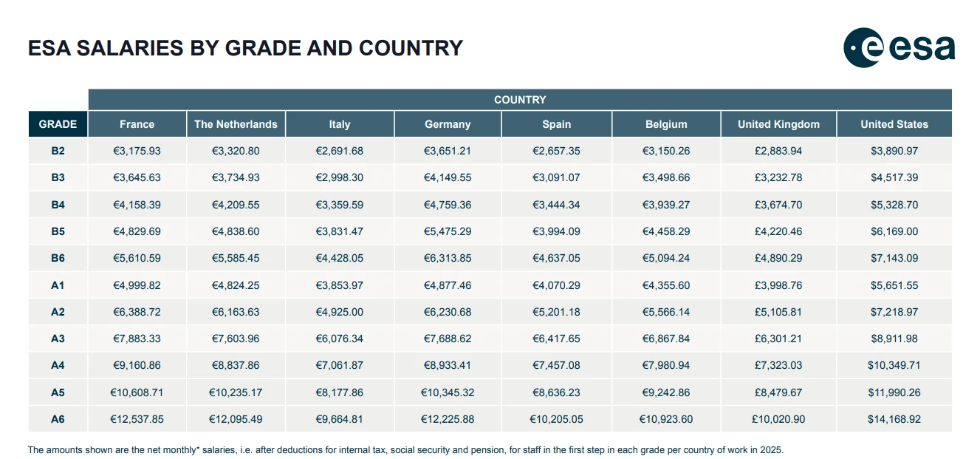Click the Belgium column header
The height and width of the screenshot is (459, 980).
(x=666, y=124)
